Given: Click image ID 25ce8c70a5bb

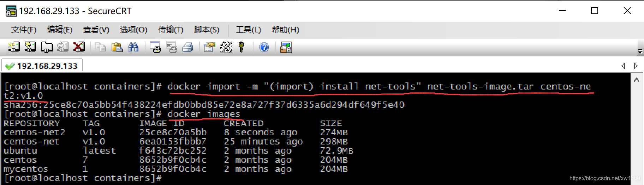Looking at the screenshot, I should [x=173, y=132].
